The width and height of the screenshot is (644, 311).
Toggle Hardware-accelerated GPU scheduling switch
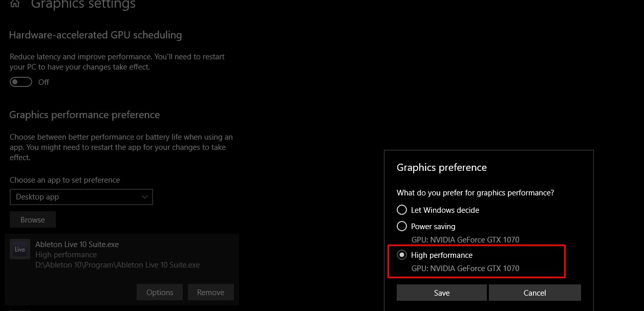point(21,82)
